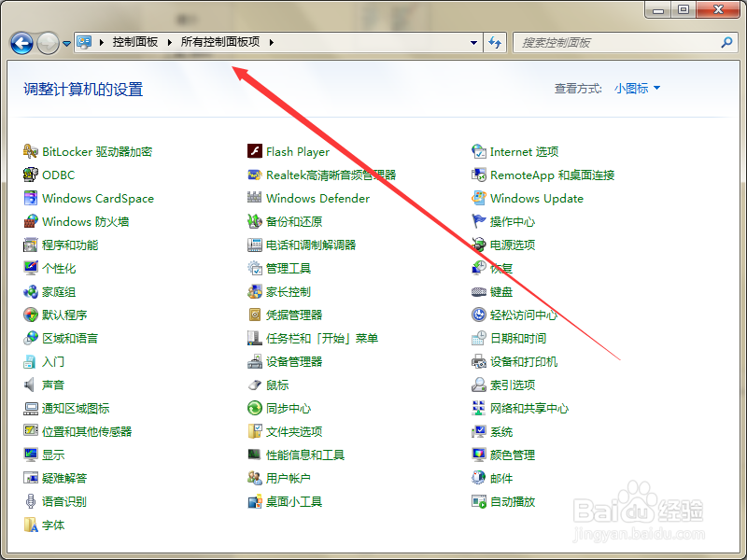Expand the arrow before 控制面板 breadcrumb
Screen dimensions: 747x560
coord(102,42)
